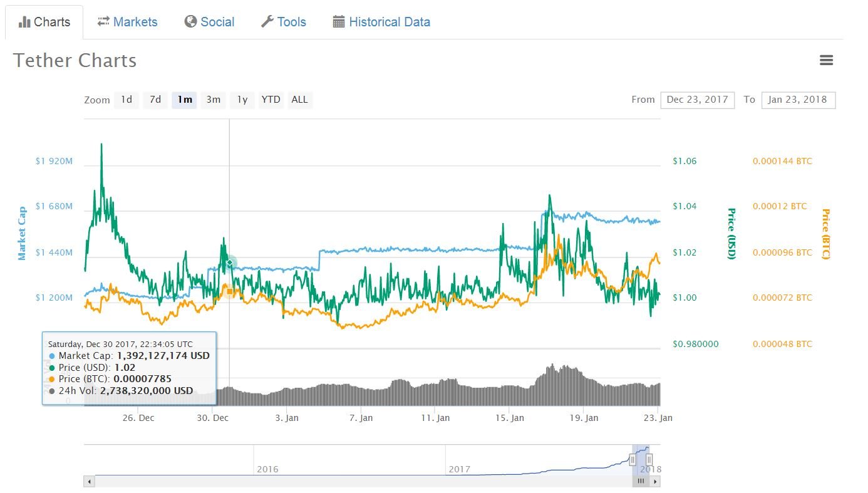Click the 0.000144 BTC axis label
Screen dimensions: 868x493
tap(782, 161)
